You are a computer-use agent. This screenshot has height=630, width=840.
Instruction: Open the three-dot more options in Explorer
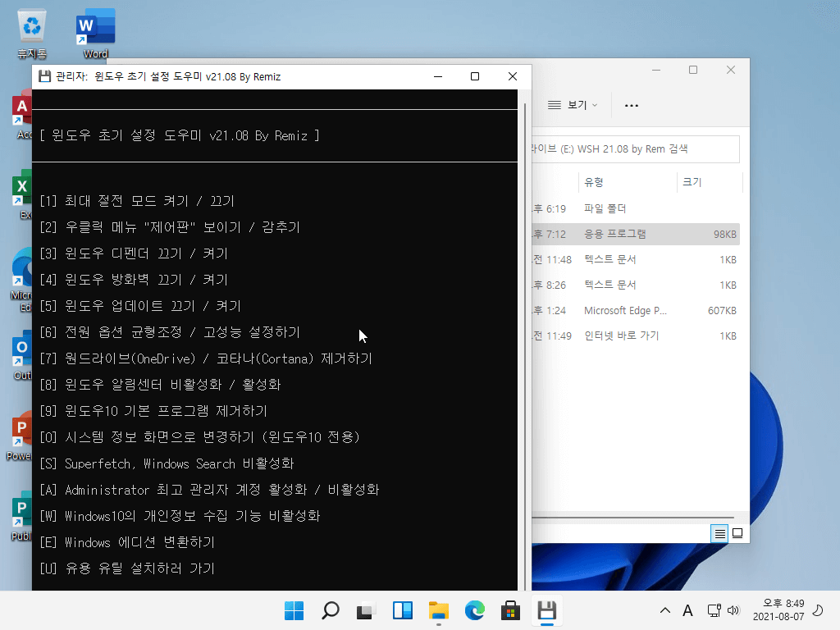click(x=632, y=106)
